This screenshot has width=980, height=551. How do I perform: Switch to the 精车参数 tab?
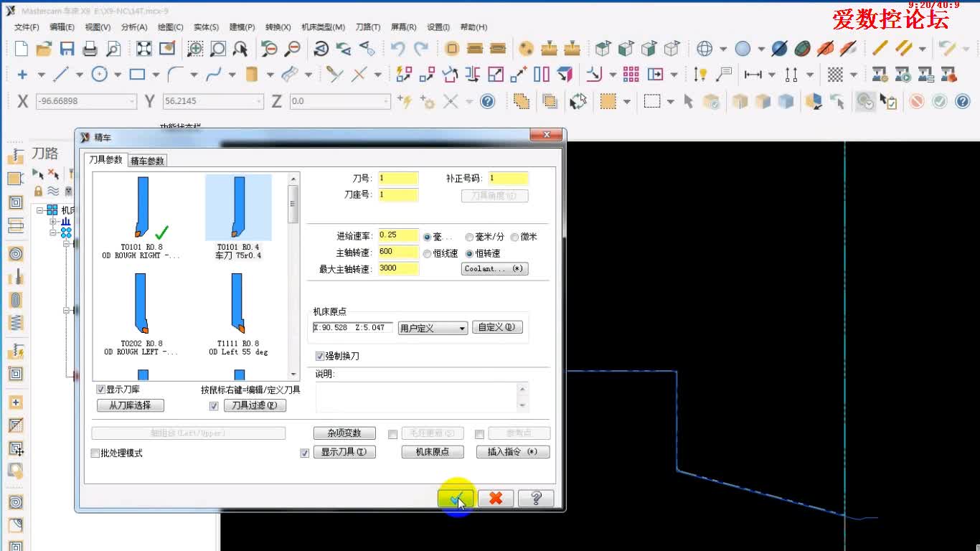pyautogui.click(x=147, y=161)
